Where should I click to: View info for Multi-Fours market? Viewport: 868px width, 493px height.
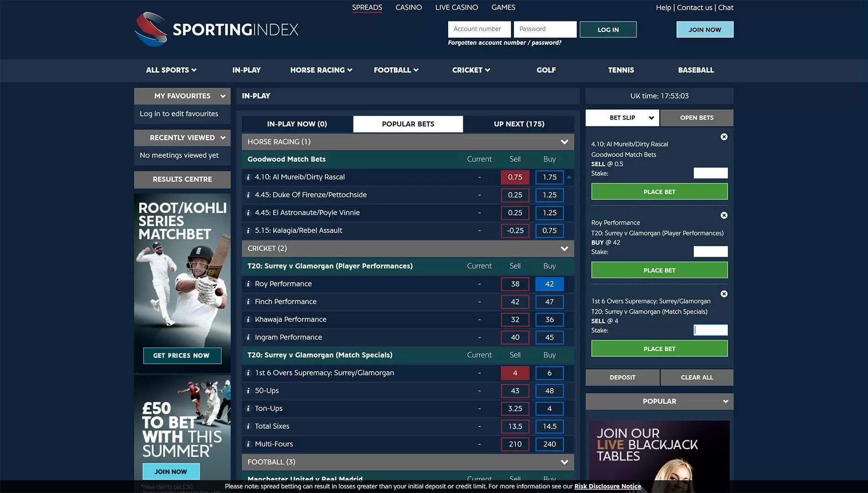click(x=248, y=444)
